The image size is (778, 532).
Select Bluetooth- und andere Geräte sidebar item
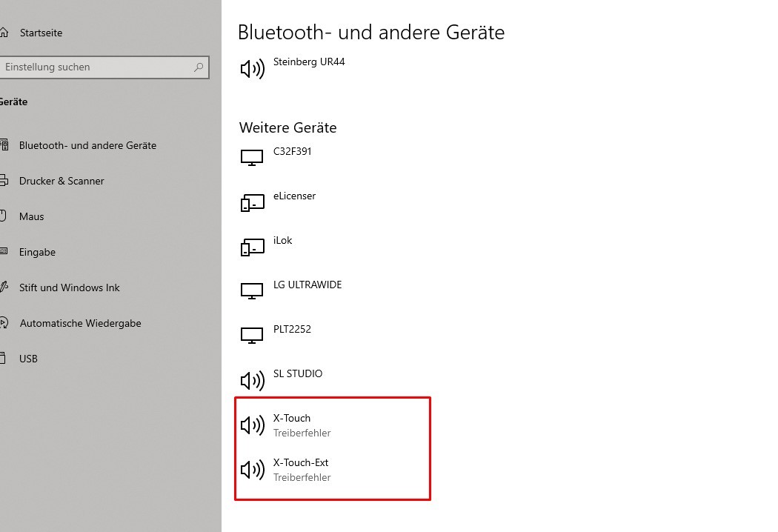(x=88, y=145)
